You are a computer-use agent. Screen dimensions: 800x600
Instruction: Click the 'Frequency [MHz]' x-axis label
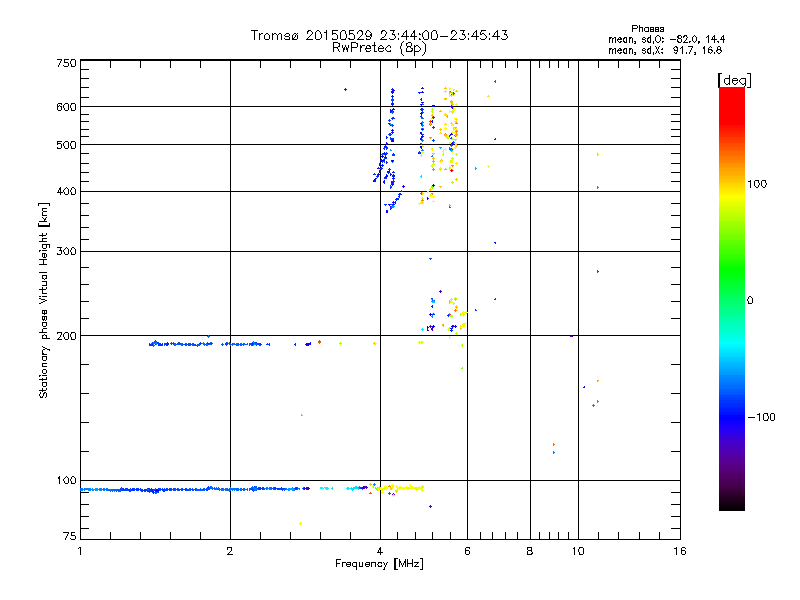tap(379, 564)
